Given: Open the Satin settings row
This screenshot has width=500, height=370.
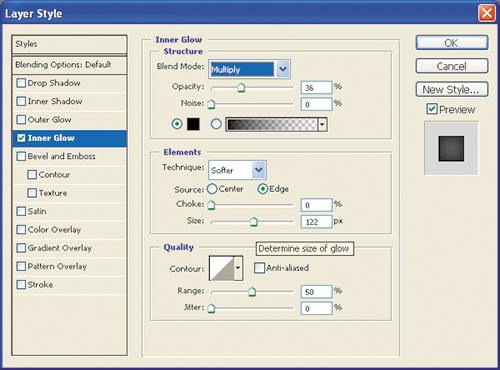Looking at the screenshot, I should 69,212.
